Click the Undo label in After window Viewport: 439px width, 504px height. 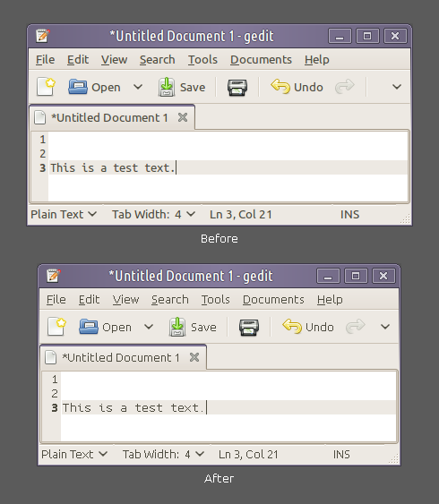pos(320,328)
